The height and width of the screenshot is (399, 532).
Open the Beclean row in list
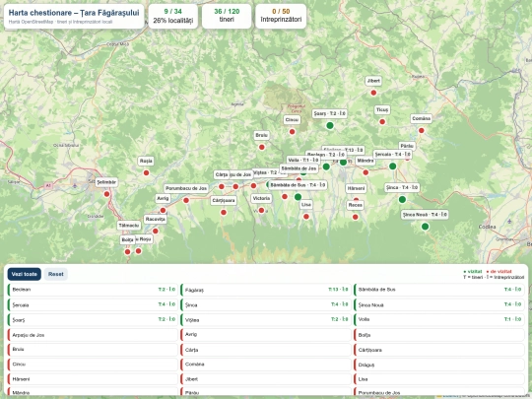point(93,290)
